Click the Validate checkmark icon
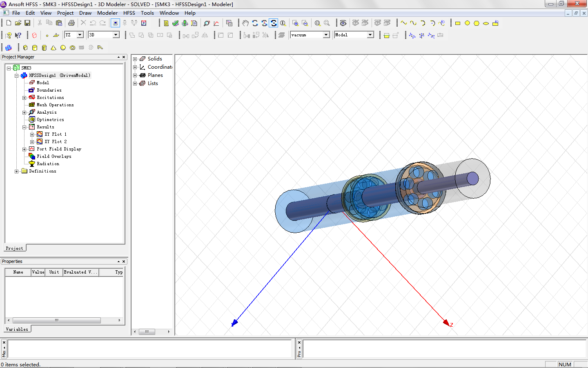 coord(176,23)
